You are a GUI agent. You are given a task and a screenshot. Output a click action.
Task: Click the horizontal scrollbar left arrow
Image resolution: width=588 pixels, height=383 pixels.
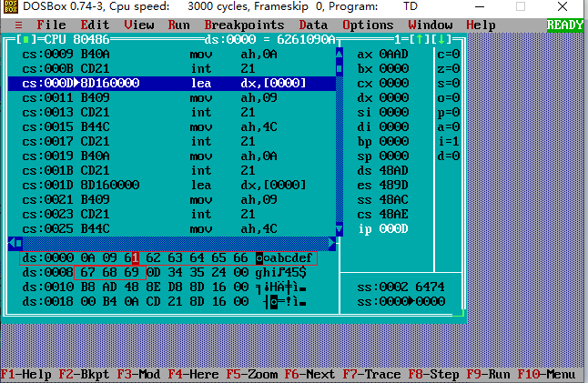pos(12,243)
